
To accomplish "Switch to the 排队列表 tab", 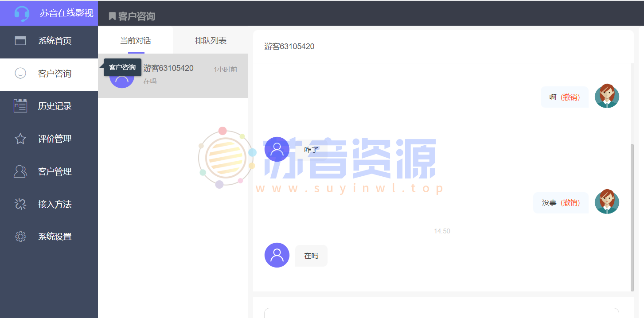I will point(210,40).
